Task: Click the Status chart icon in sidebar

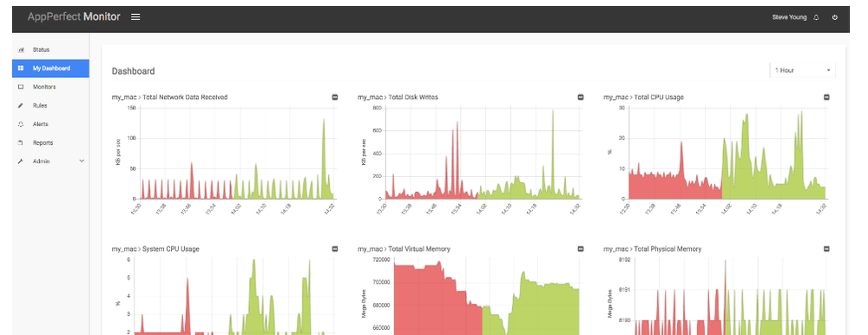Action: (x=21, y=49)
